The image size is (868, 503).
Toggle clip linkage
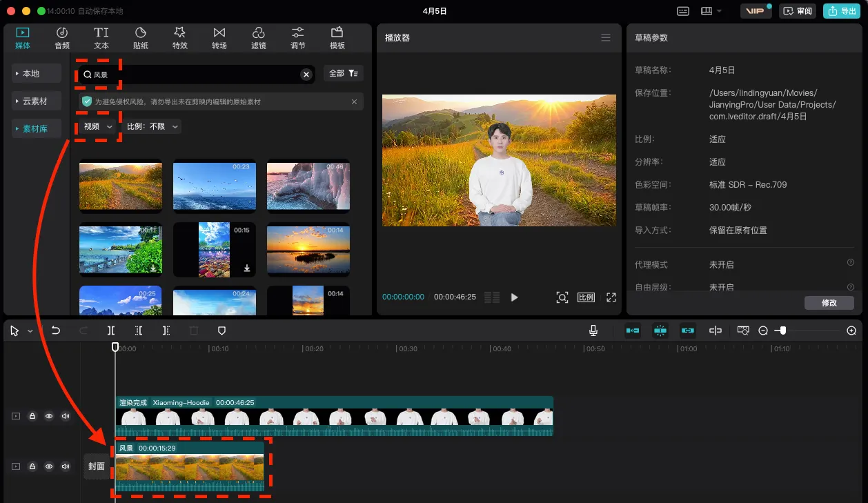[688, 331]
